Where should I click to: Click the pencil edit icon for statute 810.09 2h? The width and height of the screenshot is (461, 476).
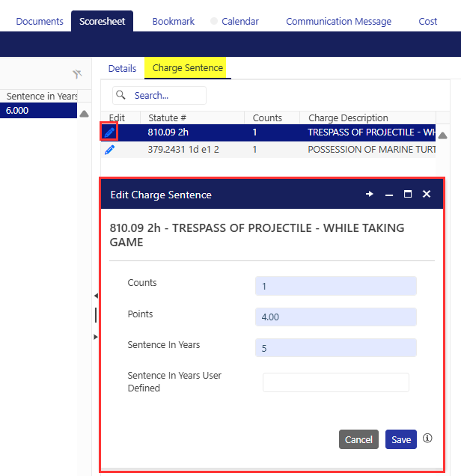click(109, 132)
